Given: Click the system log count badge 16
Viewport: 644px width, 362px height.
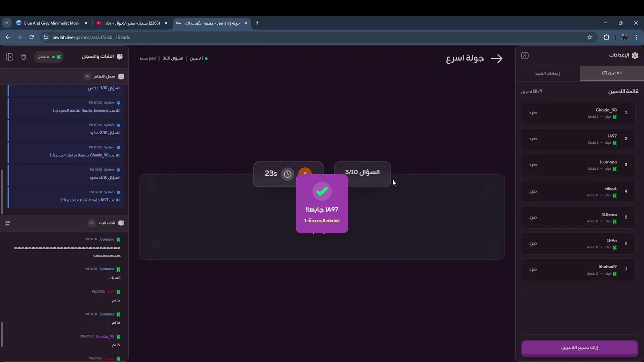Looking at the screenshot, I should click(87, 76).
